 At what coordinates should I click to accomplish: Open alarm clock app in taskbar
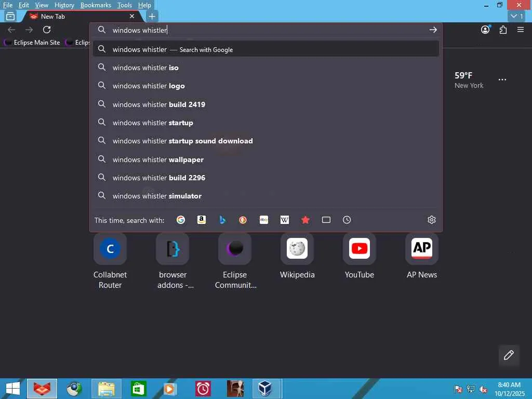click(203, 389)
